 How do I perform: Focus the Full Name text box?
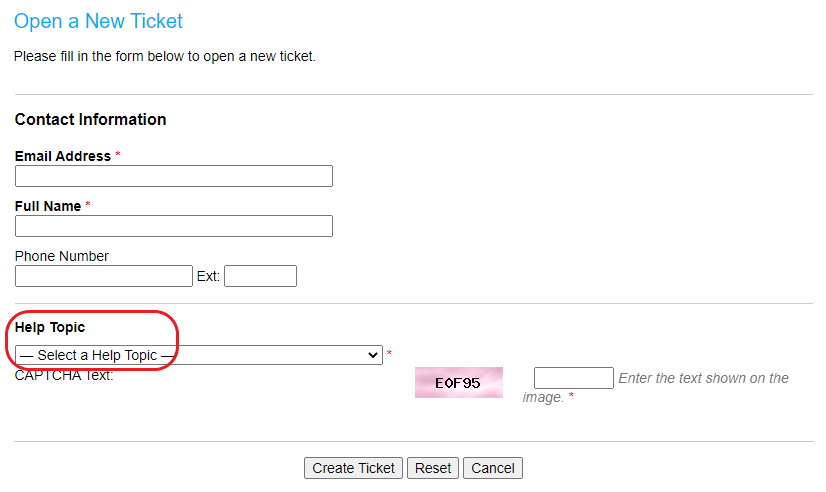coord(174,226)
